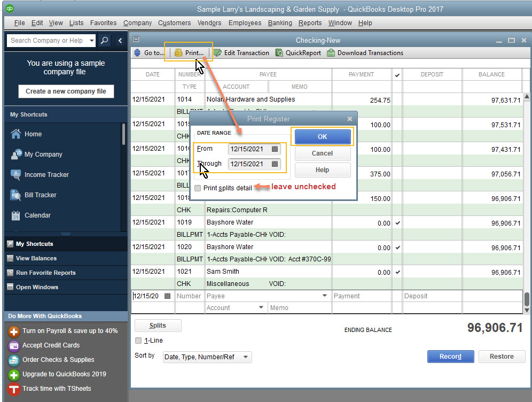
Task: Click cleared checkmark for check 1019
Action: [397, 223]
